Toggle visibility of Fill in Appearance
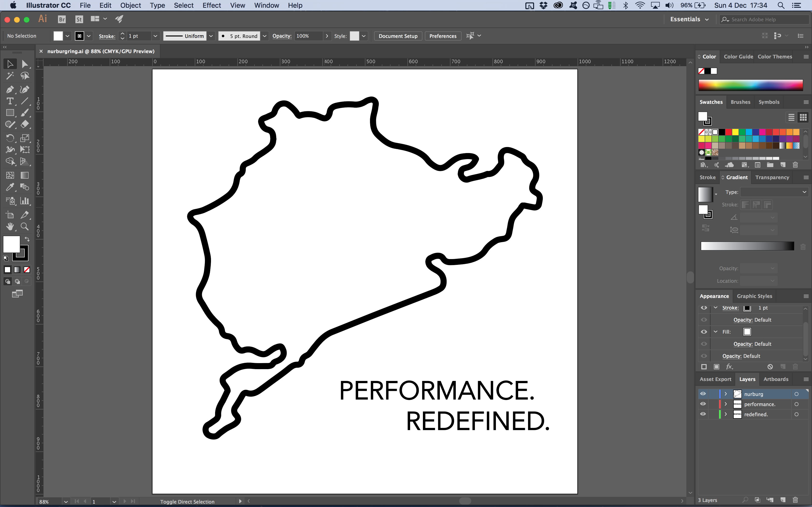This screenshot has height=507, width=812. tap(704, 332)
